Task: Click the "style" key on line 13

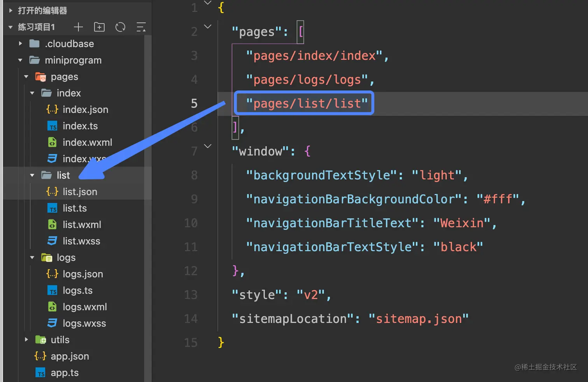Action: click(x=257, y=295)
